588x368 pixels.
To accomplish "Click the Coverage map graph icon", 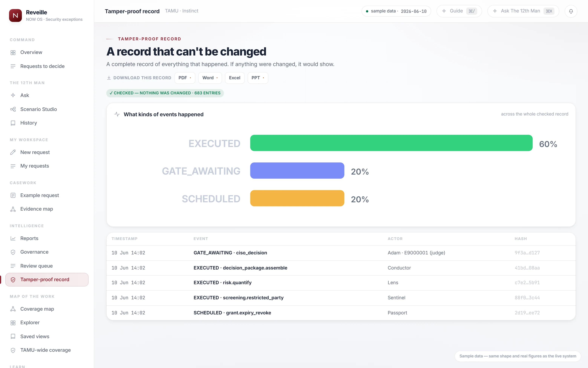I will click(x=13, y=309).
